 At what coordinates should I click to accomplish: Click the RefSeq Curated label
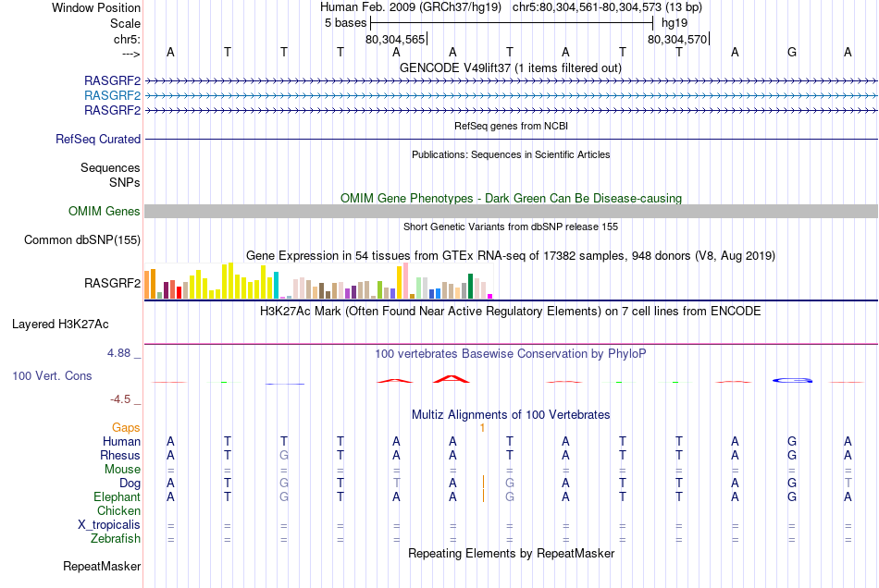97,139
